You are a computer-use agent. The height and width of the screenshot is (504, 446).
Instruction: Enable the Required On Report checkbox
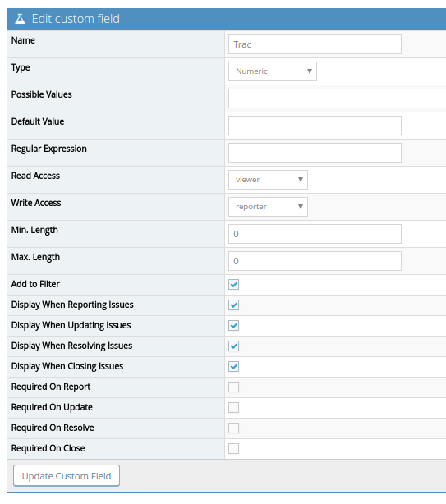click(234, 387)
